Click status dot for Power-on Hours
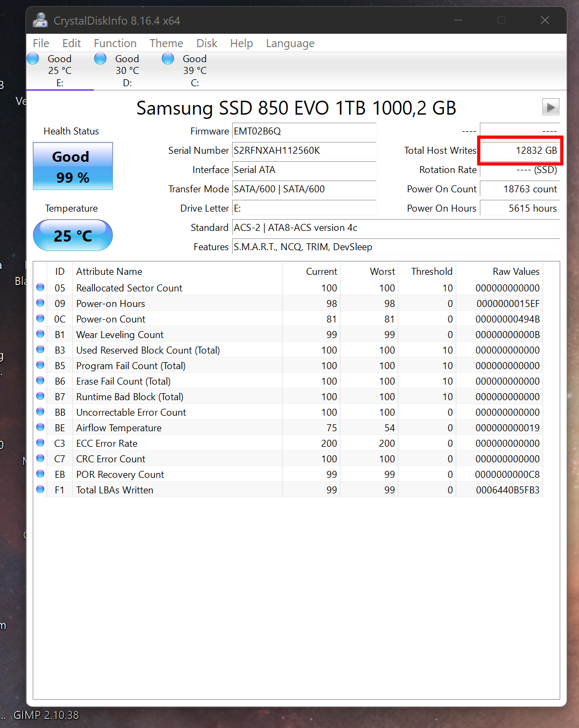The height and width of the screenshot is (728, 579). point(40,303)
